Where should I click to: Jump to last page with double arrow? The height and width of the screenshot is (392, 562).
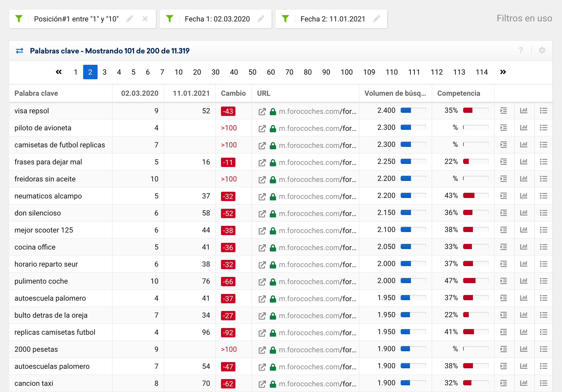(x=503, y=72)
